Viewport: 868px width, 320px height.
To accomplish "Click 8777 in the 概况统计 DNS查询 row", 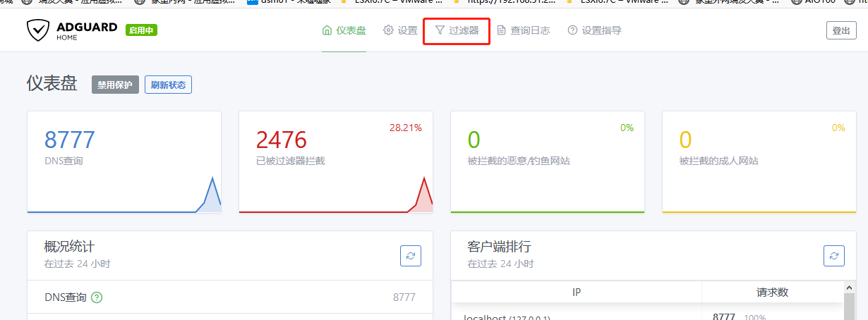I will [404, 297].
